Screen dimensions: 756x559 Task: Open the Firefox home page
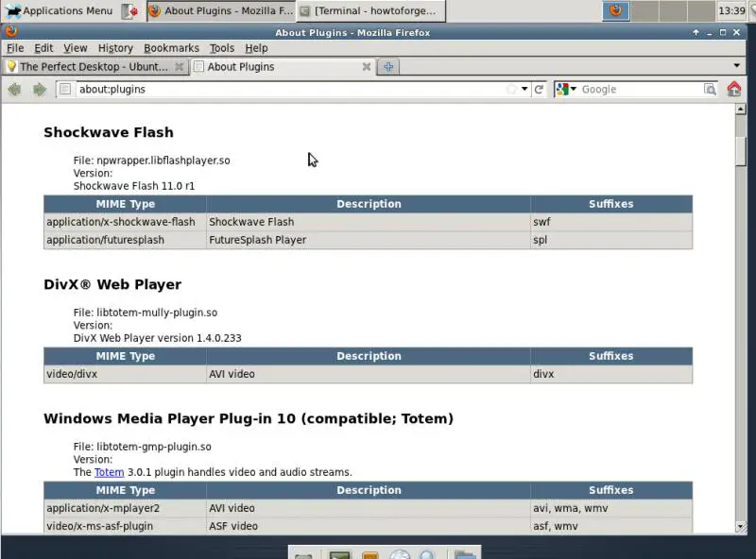coord(734,89)
